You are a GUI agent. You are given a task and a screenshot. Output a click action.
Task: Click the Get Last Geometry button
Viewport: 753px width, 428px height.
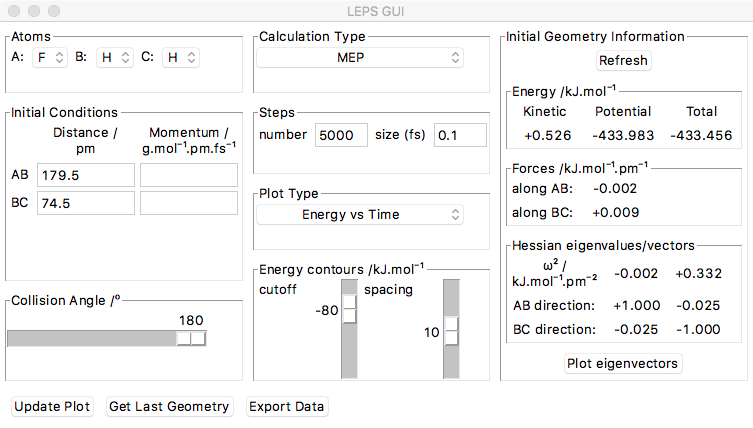coord(170,407)
